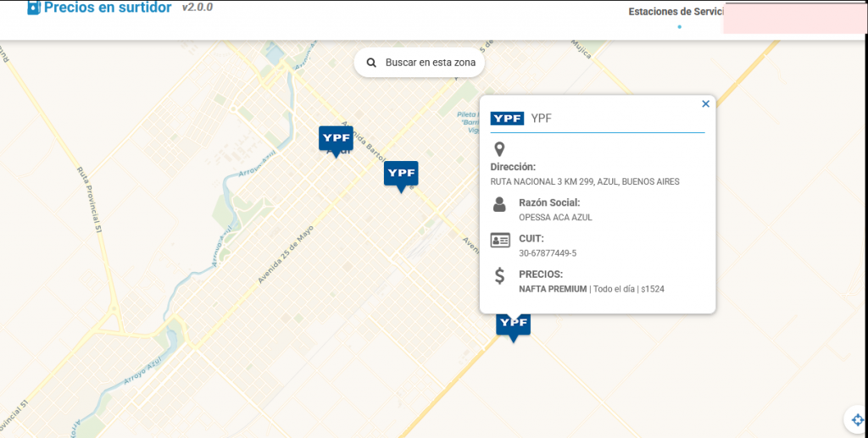Click Avenida 25 de Mayo street label
The height and width of the screenshot is (438, 868).
pos(286,254)
